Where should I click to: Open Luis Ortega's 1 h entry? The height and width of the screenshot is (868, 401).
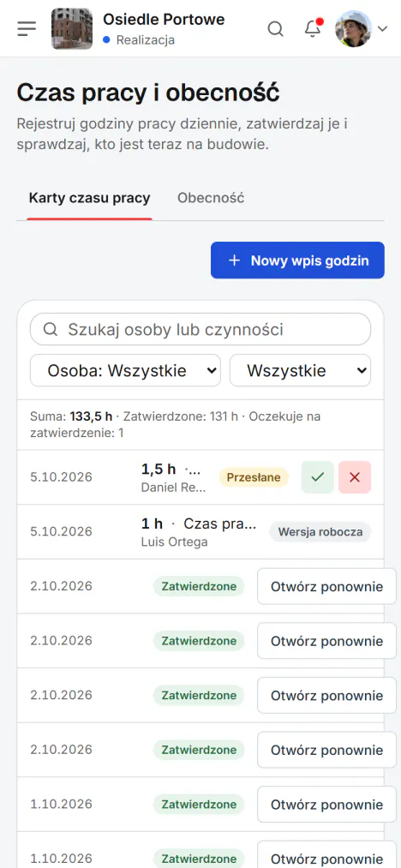point(200,531)
